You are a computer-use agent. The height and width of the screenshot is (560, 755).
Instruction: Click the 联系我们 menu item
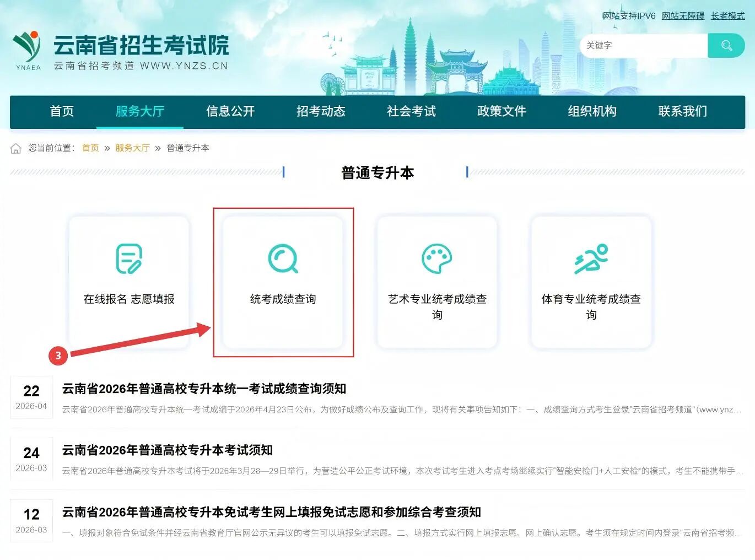pos(682,111)
